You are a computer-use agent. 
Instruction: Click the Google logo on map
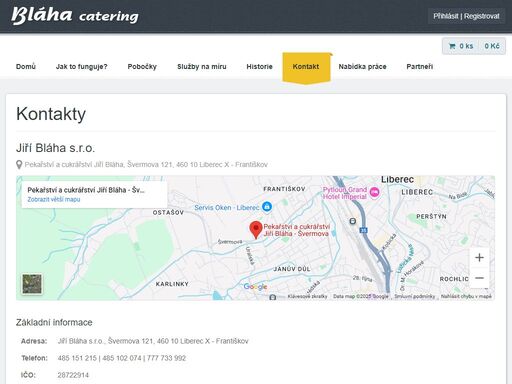pos(255,286)
